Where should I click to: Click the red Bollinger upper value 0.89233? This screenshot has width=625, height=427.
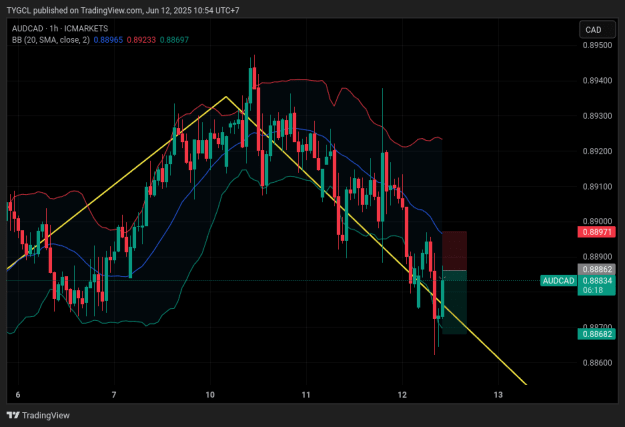pyautogui.click(x=141, y=40)
